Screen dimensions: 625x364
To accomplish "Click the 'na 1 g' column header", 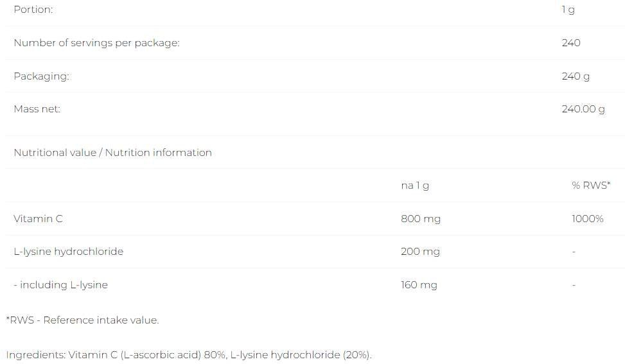I will [x=414, y=186].
